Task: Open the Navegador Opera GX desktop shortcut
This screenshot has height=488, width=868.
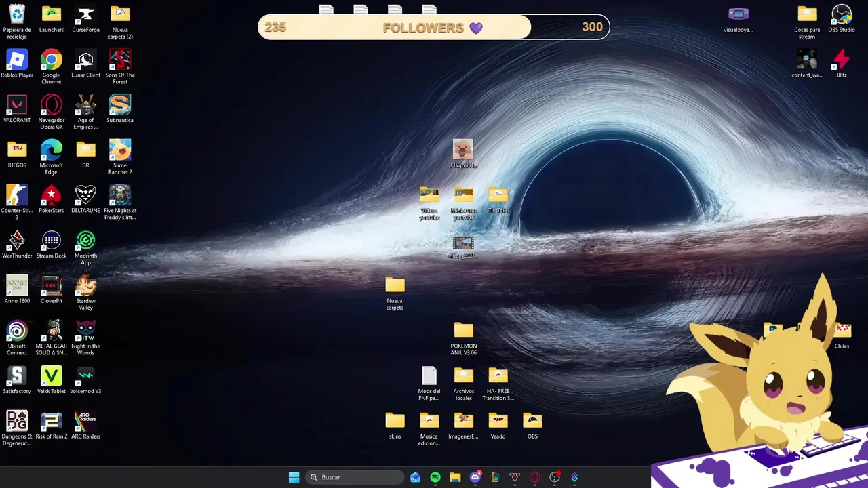Action: [x=52, y=105]
